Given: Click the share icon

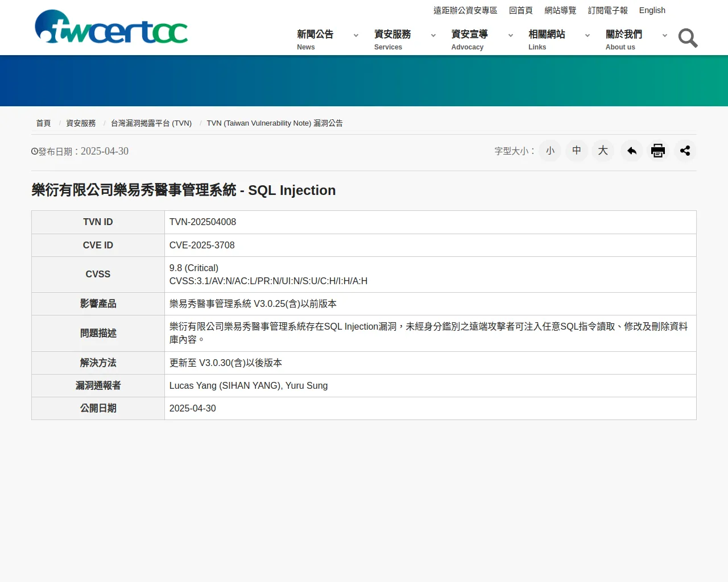Looking at the screenshot, I should click(685, 151).
